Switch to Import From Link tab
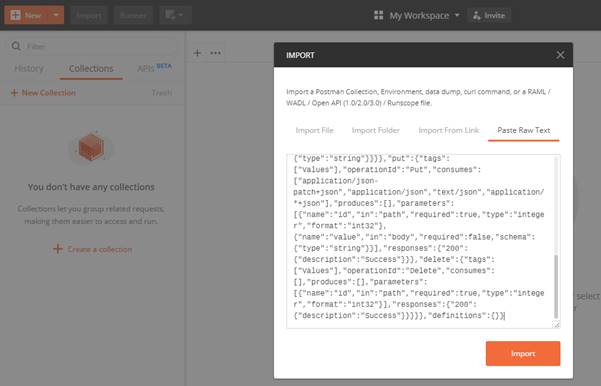Viewport: 601px width, 386px height. [x=448, y=130]
